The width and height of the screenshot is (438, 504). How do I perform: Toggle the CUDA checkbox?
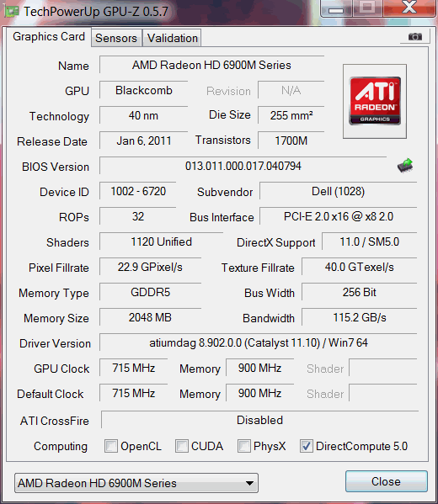tap(182, 446)
